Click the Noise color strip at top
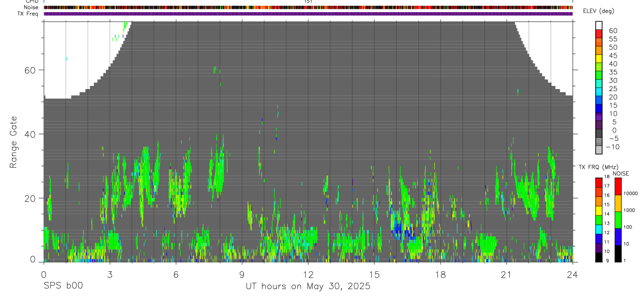The width and height of the screenshot is (644, 297). coord(308,7)
